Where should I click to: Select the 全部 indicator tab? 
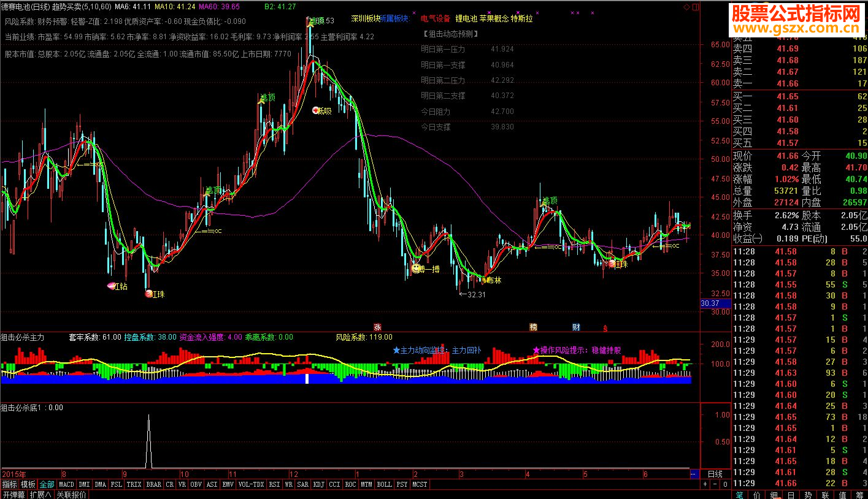click(x=47, y=484)
